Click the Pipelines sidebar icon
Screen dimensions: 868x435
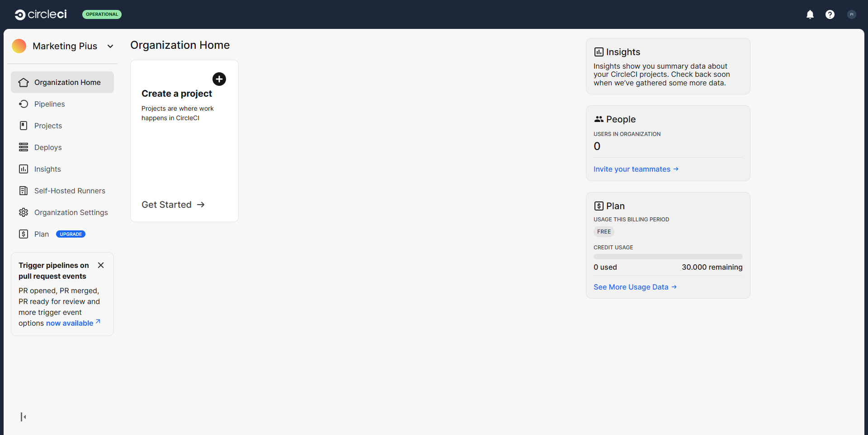point(24,104)
